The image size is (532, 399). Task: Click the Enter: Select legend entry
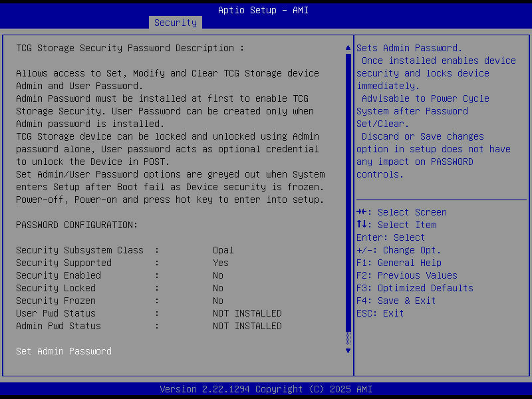(391, 237)
